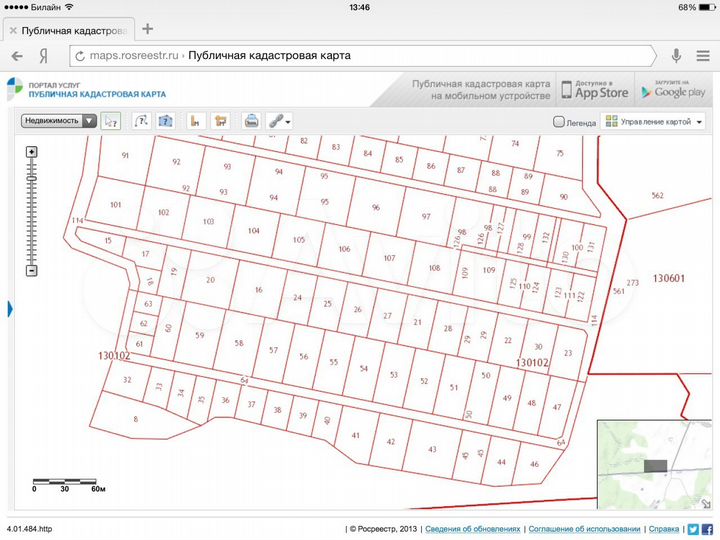Viewport: 720px width, 540px height.
Task: Click parcel number 23 on map
Action: pyautogui.click(x=568, y=353)
